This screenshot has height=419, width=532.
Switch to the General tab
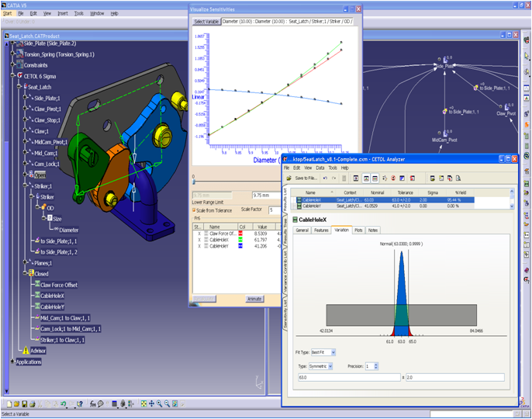[x=302, y=230]
